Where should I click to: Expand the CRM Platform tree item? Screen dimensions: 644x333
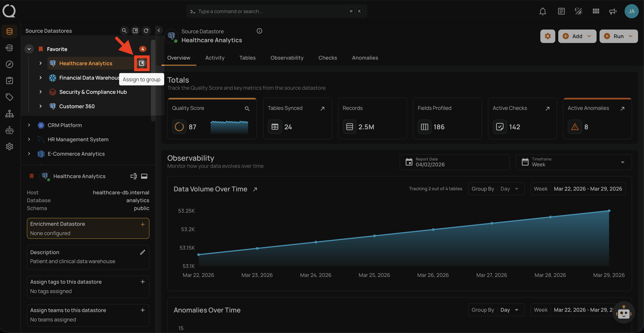pyautogui.click(x=29, y=125)
